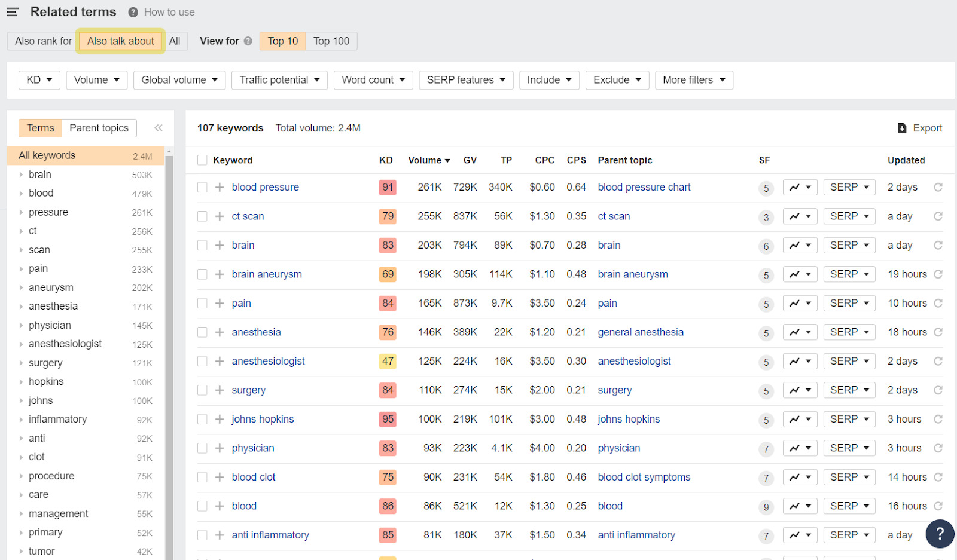Select the johns hopkins row checkbox
The width and height of the screenshot is (957, 560).
(x=202, y=420)
